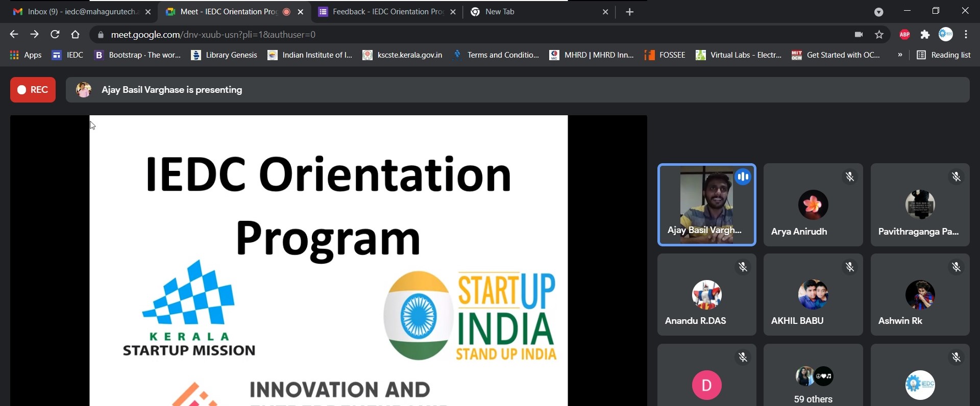Click Arya Anirudh's muted microphone icon
Viewport: 980px width, 406px height.
pyautogui.click(x=850, y=177)
